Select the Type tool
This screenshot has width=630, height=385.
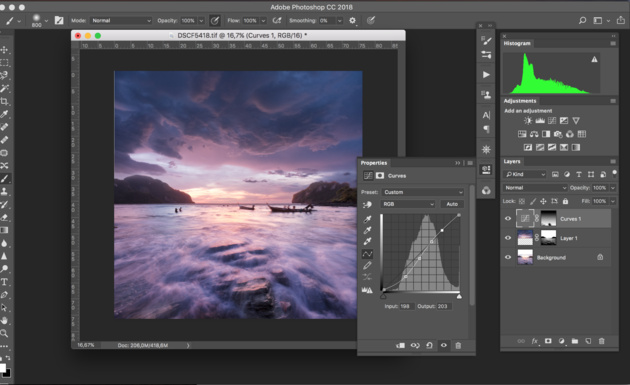tap(4, 282)
